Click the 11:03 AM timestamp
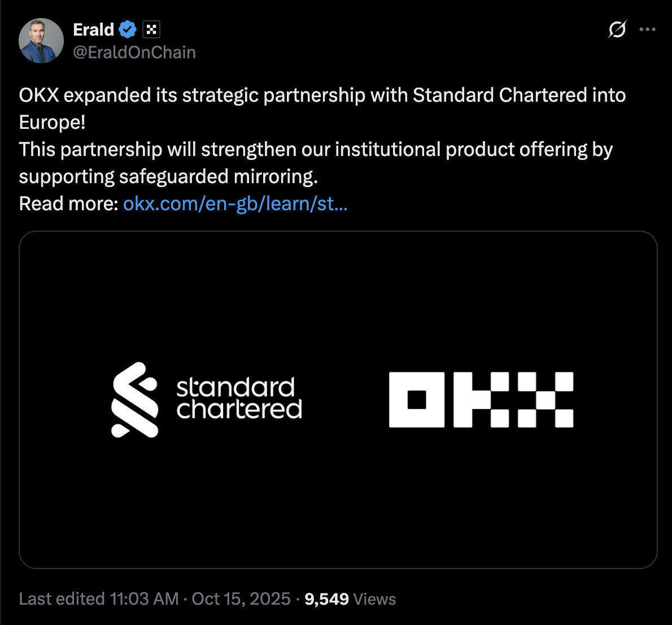Screen dimensions: 672x625 pos(145,599)
